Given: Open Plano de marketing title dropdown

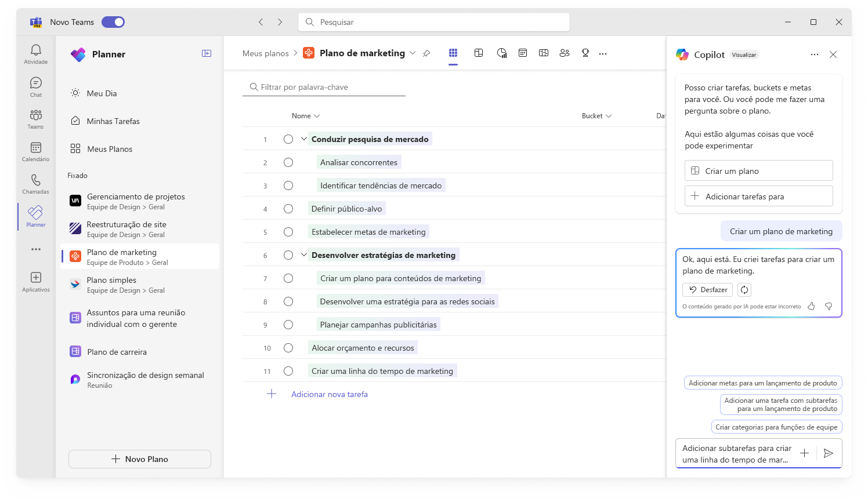Looking at the screenshot, I should (x=413, y=53).
